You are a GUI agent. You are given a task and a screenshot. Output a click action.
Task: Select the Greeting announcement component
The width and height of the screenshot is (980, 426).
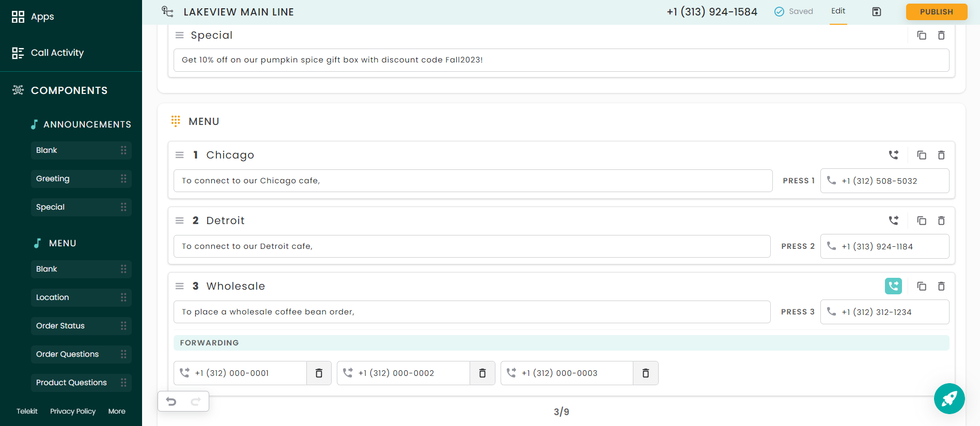coord(81,179)
